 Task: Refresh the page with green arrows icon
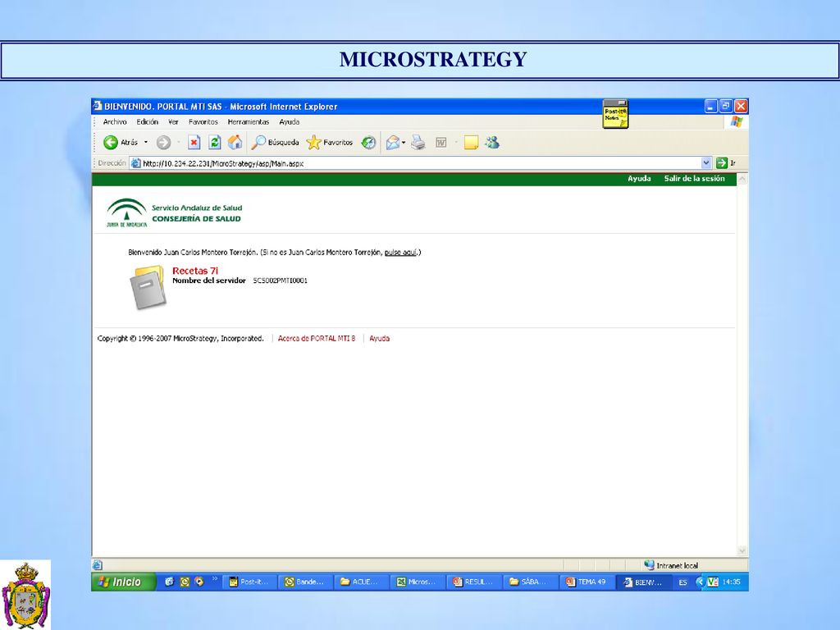214,143
